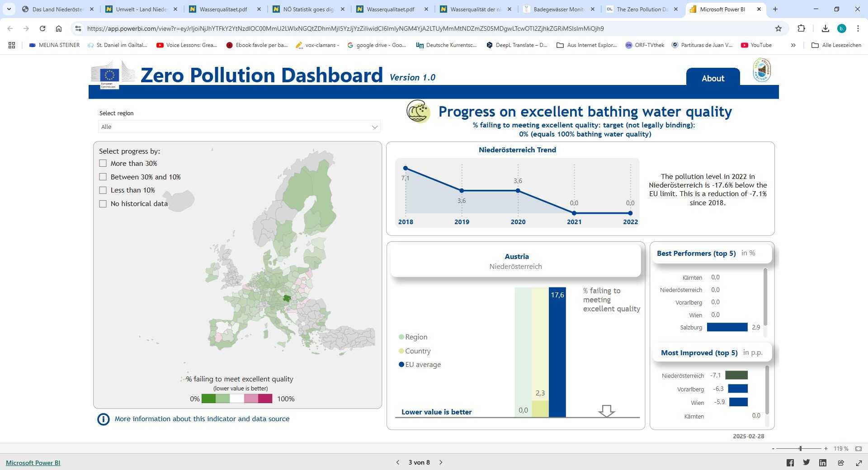Enable the Less than 10% progress filter
Screen dimensions: 868x470
tap(103, 190)
